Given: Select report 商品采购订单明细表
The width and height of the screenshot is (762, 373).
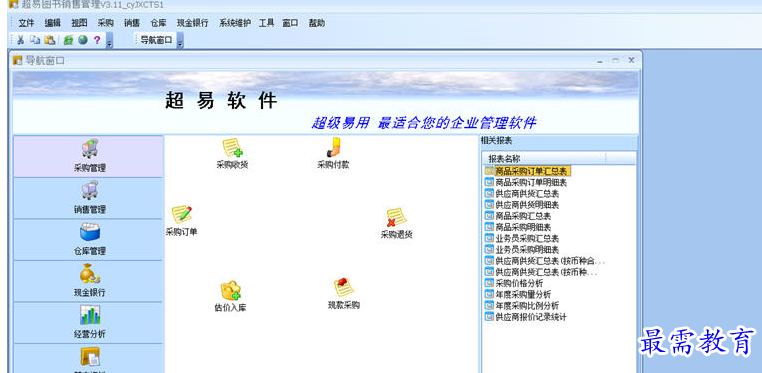Looking at the screenshot, I should 526,183.
